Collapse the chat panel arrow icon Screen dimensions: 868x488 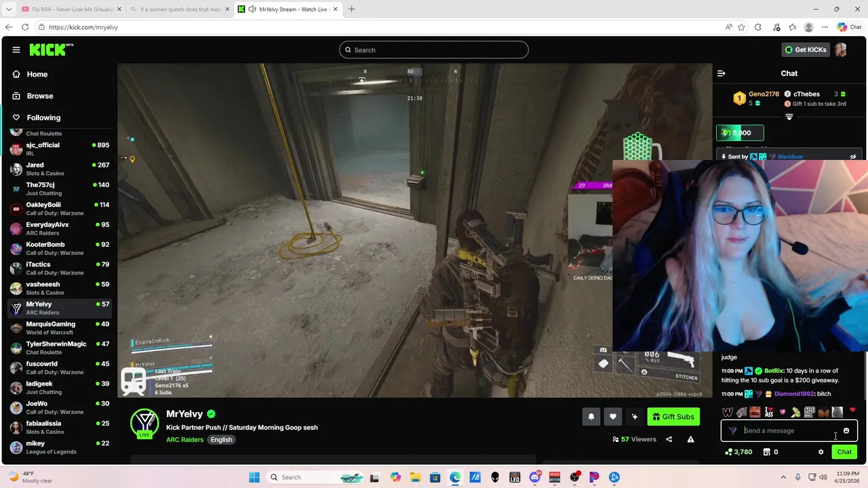pos(722,73)
